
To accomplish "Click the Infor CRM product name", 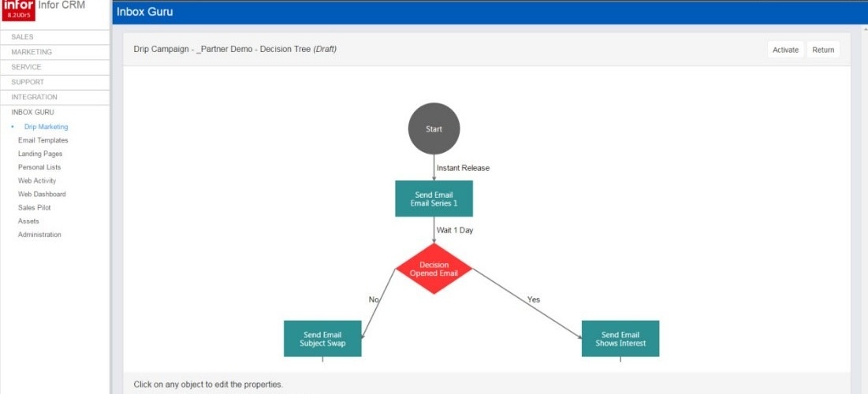I will tap(61, 6).
